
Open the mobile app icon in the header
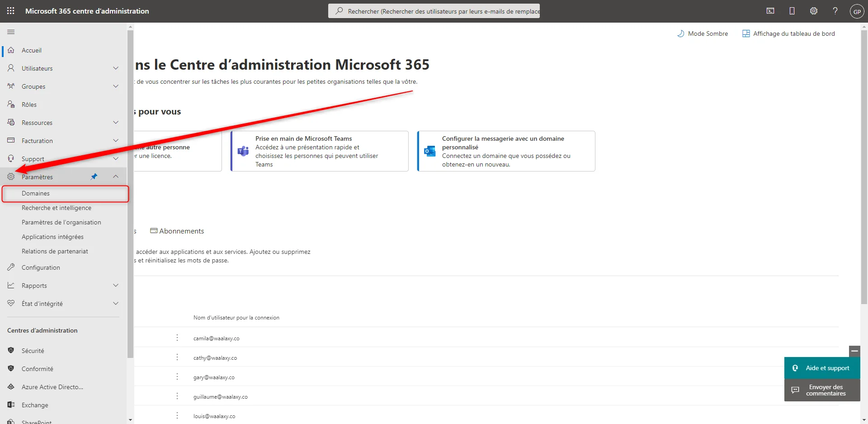click(x=792, y=11)
